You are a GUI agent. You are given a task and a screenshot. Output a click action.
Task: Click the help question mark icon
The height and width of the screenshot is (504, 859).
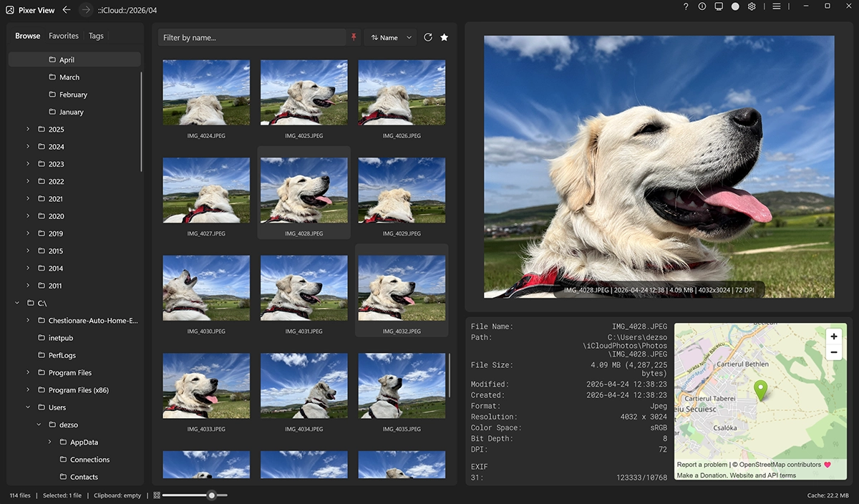point(686,6)
